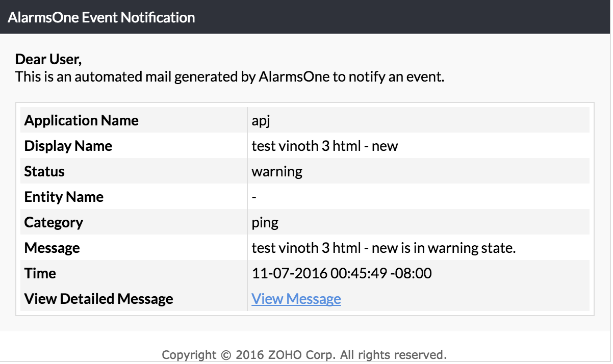Open the View Message link
Image resolution: width=613 pixels, height=364 pixels.
pos(296,299)
